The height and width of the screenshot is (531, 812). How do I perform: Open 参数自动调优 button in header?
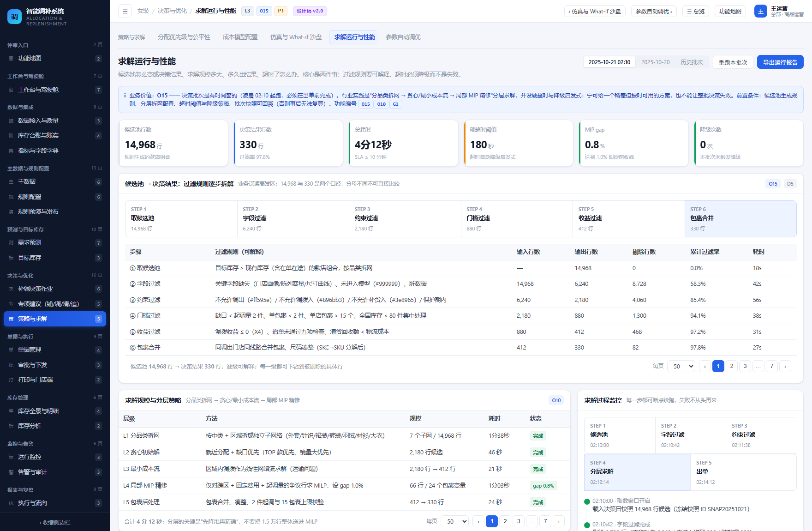coord(653,11)
